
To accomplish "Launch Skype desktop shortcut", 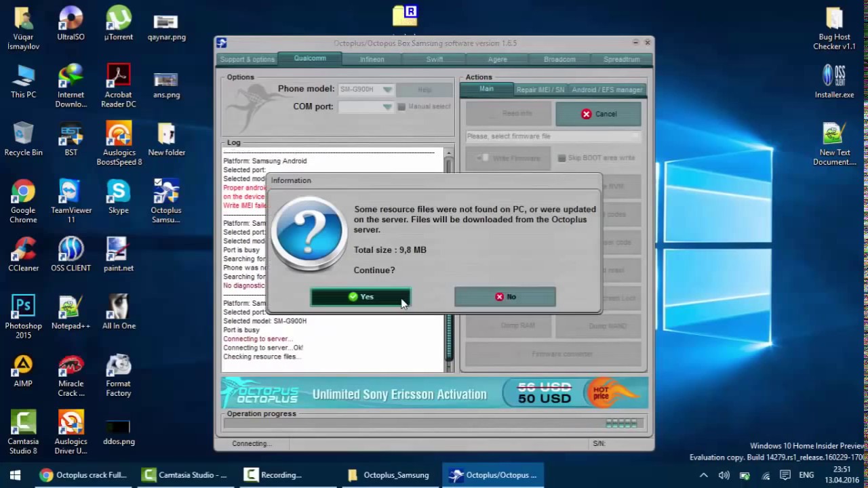I will pos(119,197).
